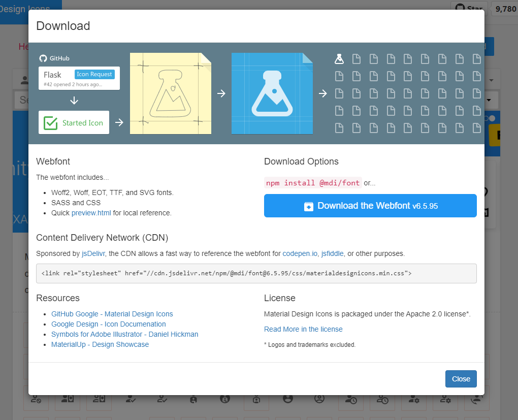Click the npm install @mdi/font code

pyautogui.click(x=313, y=183)
